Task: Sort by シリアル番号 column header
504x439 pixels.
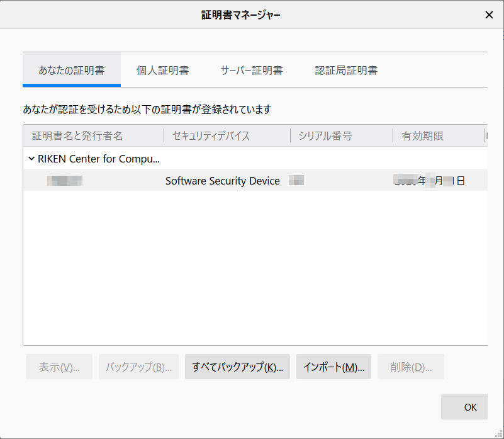Action: [x=325, y=136]
